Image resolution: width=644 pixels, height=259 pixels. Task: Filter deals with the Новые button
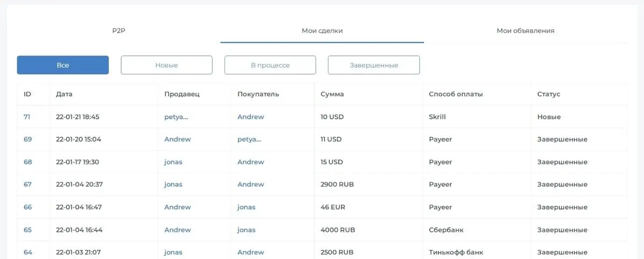point(166,65)
